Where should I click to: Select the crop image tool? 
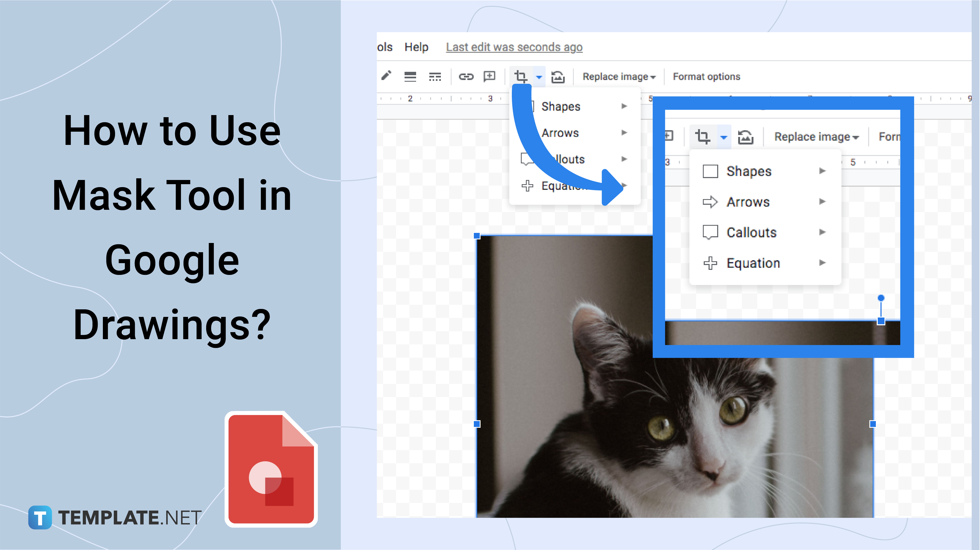coord(521,76)
